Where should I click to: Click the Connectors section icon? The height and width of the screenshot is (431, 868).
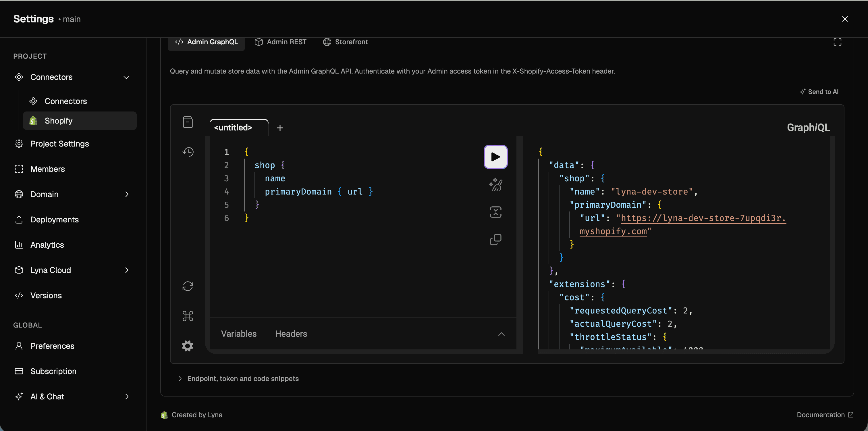[x=19, y=77]
